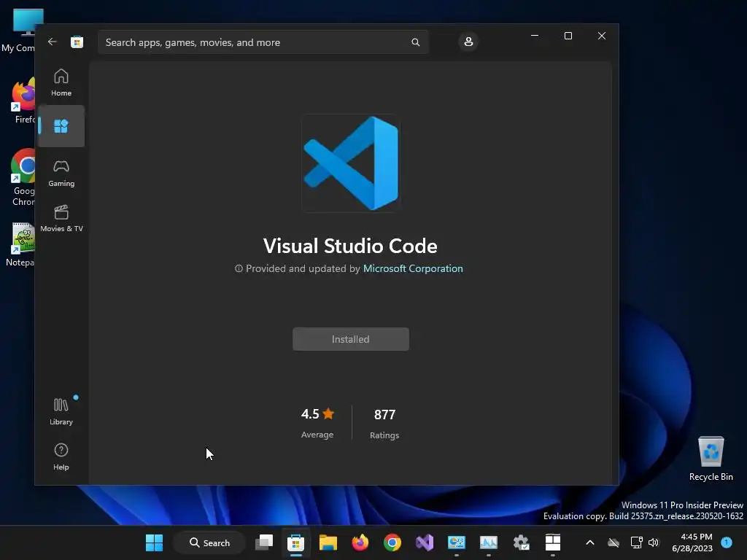Click the Visual Studio Code title text
Image resolution: width=747 pixels, height=560 pixels.
pyautogui.click(x=350, y=246)
